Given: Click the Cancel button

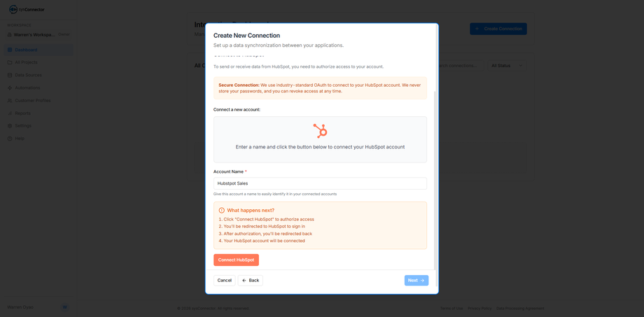Looking at the screenshot, I should [x=224, y=281].
